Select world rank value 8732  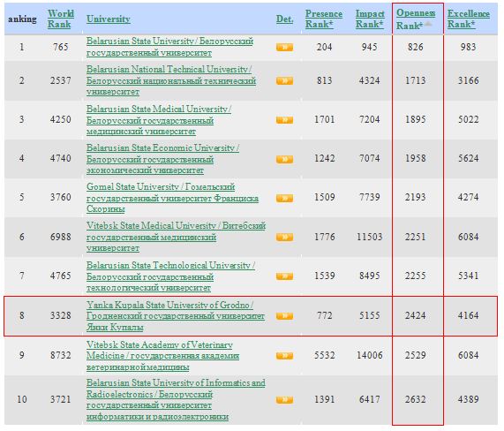coord(60,355)
